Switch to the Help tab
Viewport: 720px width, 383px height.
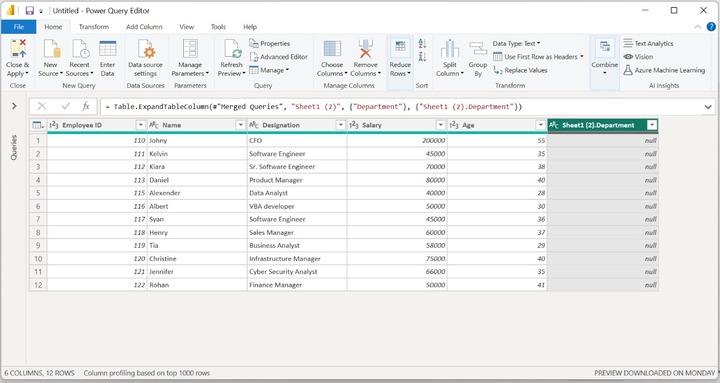click(x=250, y=27)
